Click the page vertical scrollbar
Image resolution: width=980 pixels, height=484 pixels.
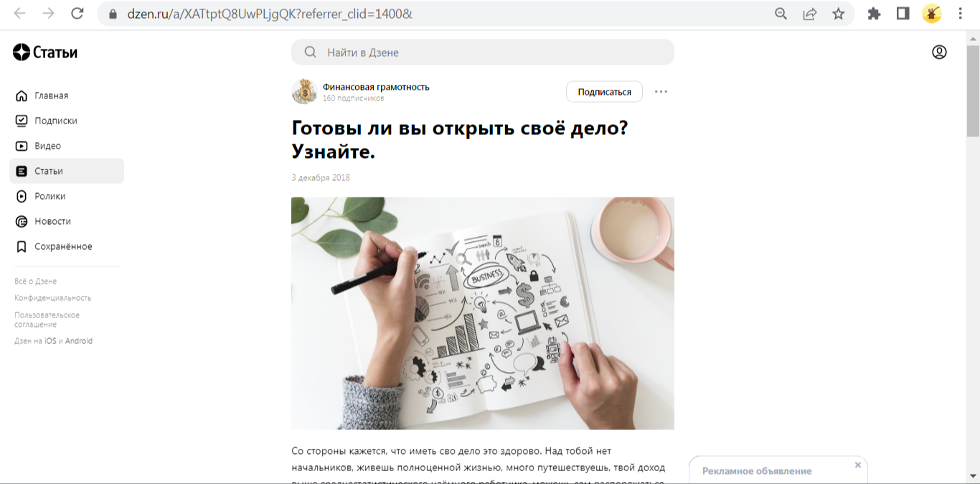pos(973,256)
